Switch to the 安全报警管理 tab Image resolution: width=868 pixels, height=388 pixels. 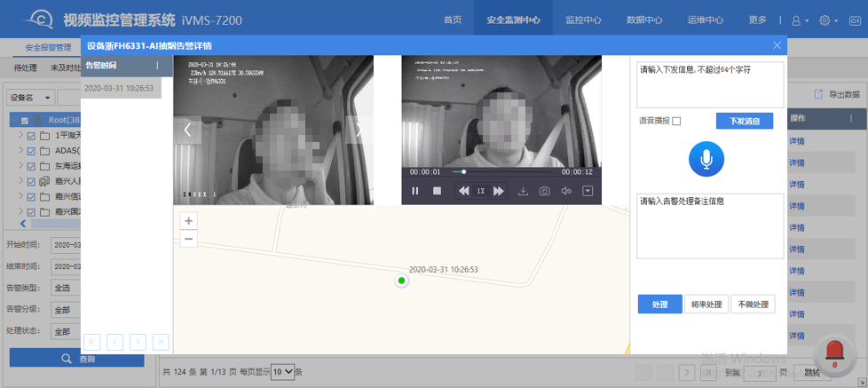pyautogui.click(x=48, y=47)
